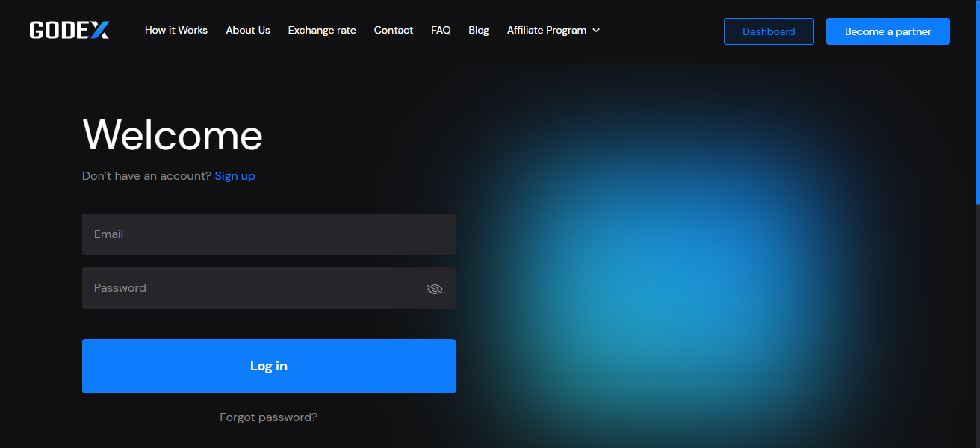The height and width of the screenshot is (448, 980).
Task: Open the Contact page
Action: pos(394,31)
